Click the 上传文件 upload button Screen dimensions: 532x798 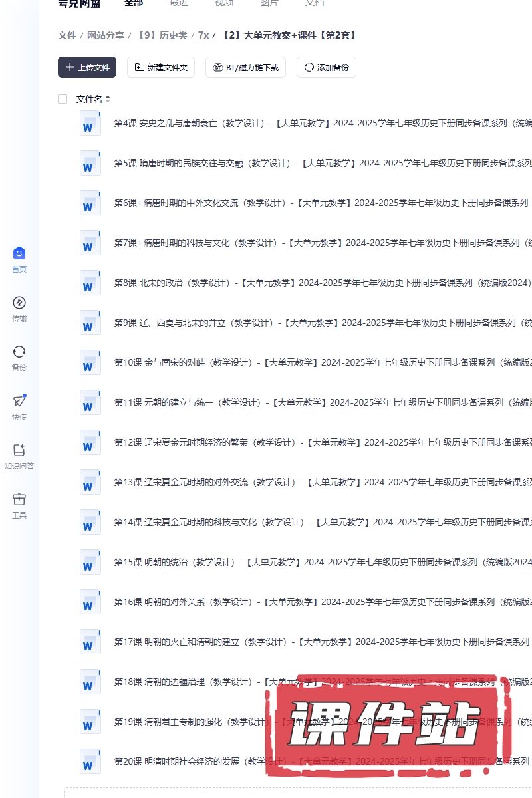87,67
